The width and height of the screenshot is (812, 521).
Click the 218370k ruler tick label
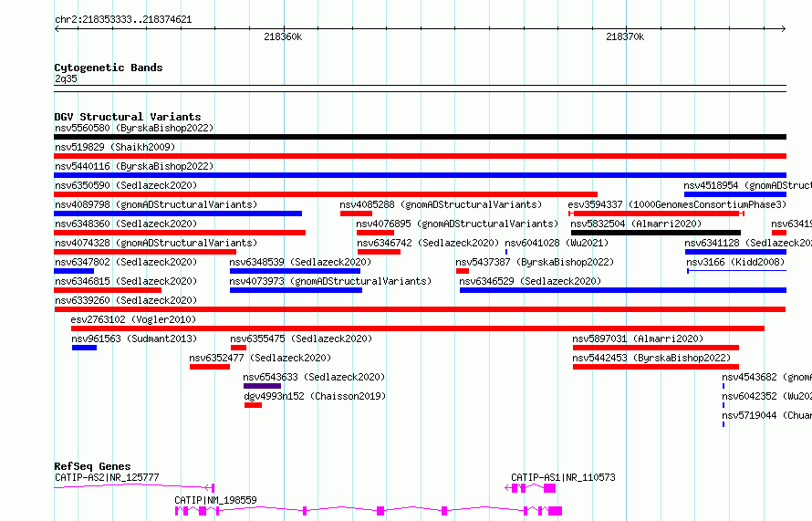tap(625, 36)
